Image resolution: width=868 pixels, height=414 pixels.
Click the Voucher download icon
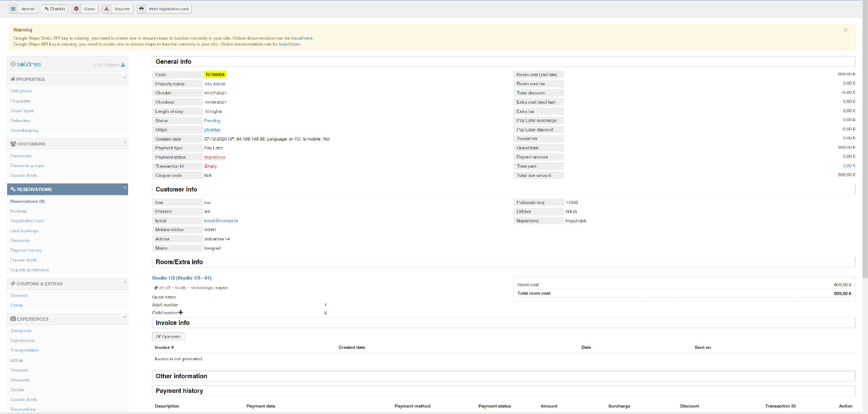[107, 9]
